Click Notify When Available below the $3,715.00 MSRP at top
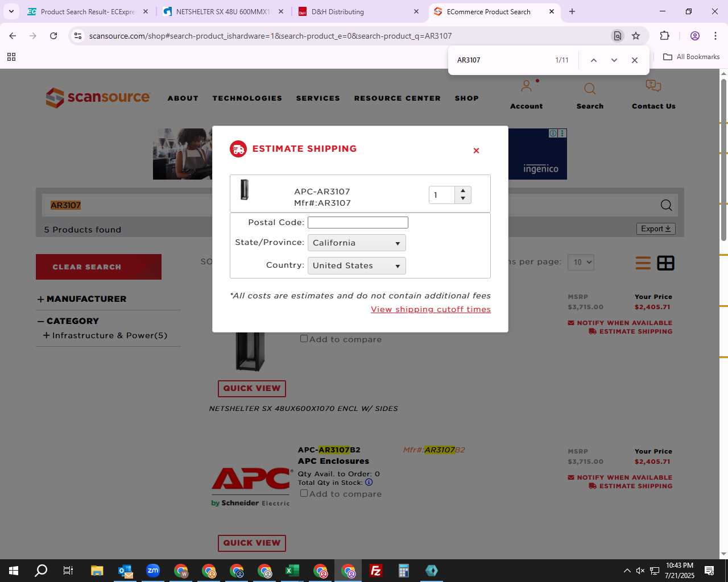This screenshot has width=728, height=582. pyautogui.click(x=620, y=323)
